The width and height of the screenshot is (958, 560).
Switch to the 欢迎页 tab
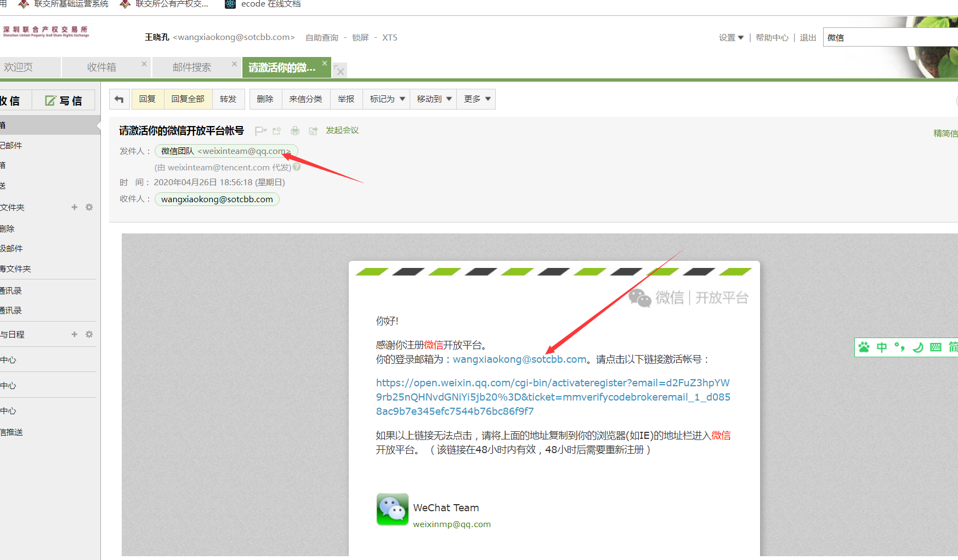(x=30, y=67)
